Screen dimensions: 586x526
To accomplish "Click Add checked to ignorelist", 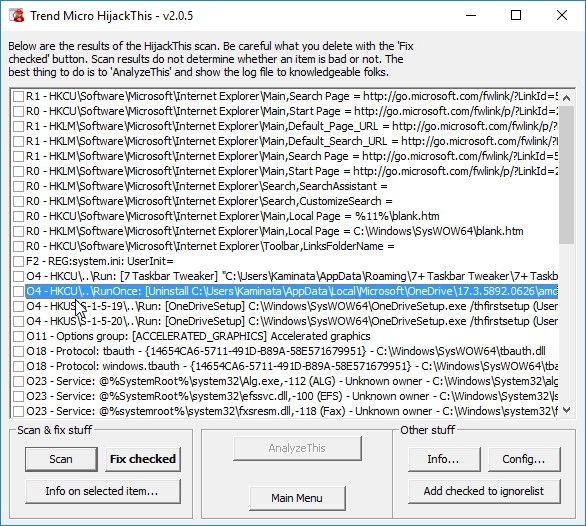I will (484, 491).
